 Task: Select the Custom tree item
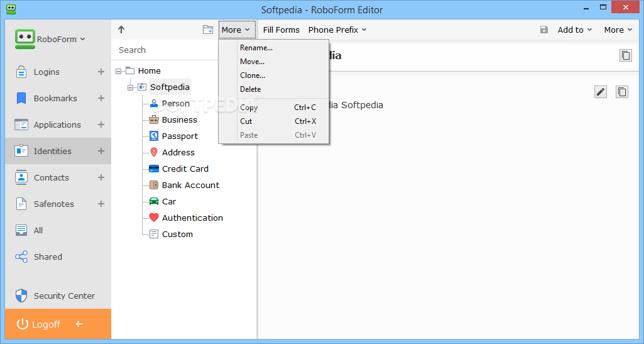[x=171, y=235]
